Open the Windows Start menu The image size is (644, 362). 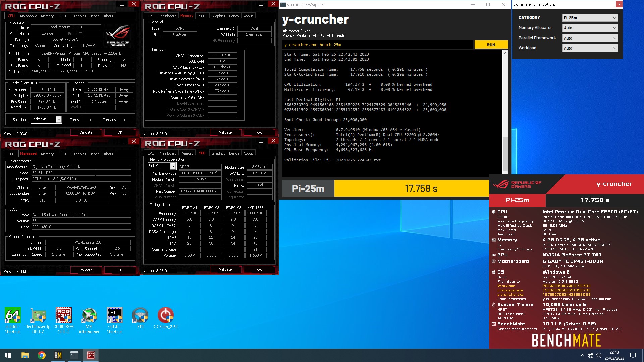(x=8, y=355)
